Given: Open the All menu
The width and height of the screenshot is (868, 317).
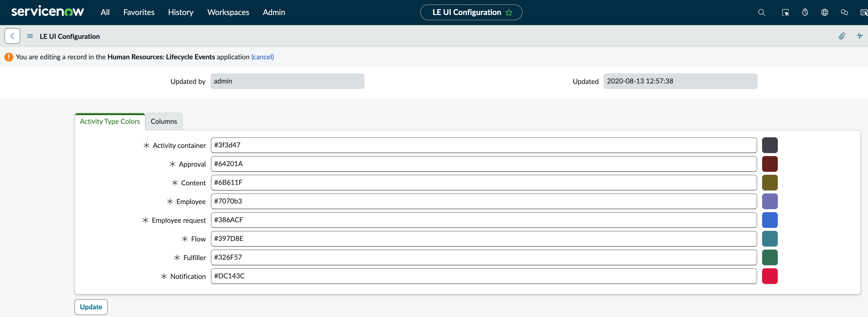Looking at the screenshot, I should point(105,12).
